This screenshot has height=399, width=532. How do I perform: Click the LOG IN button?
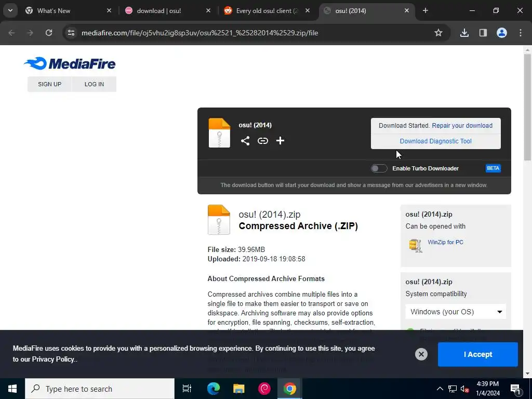(95, 84)
